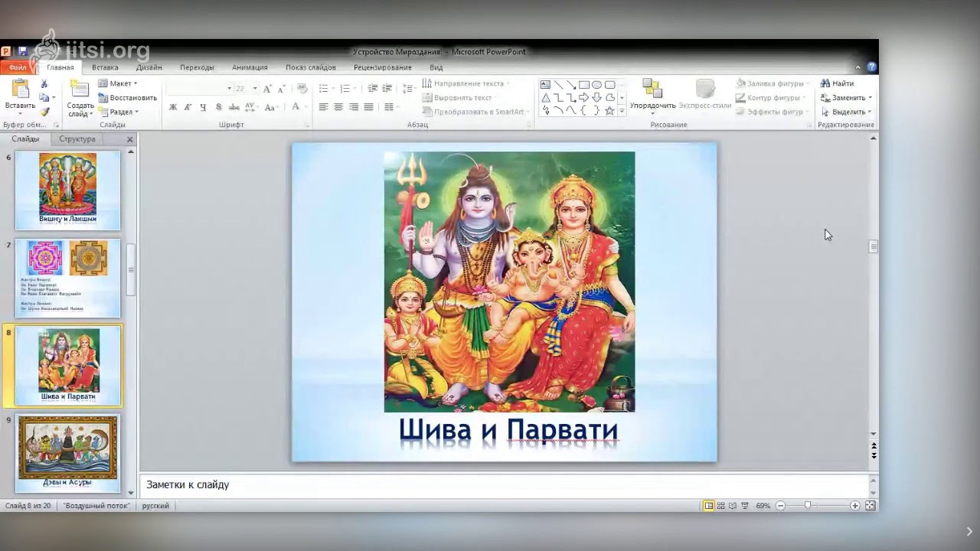Switch to the Переходы ribbon tab
980x551 pixels.
(197, 67)
